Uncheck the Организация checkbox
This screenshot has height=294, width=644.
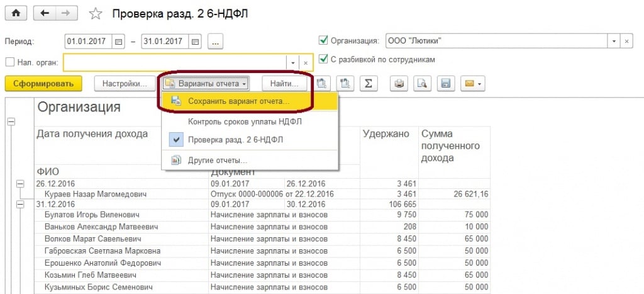click(x=323, y=41)
